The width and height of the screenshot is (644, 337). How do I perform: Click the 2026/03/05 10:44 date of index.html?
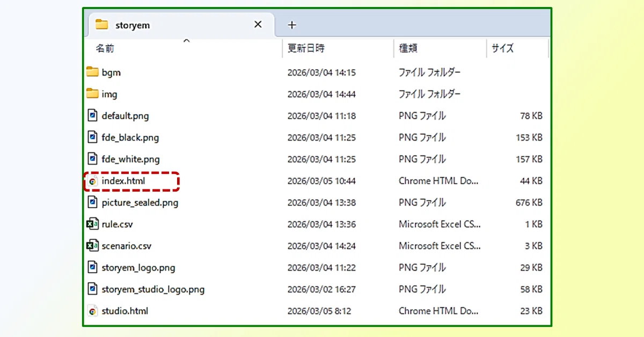pos(321,181)
